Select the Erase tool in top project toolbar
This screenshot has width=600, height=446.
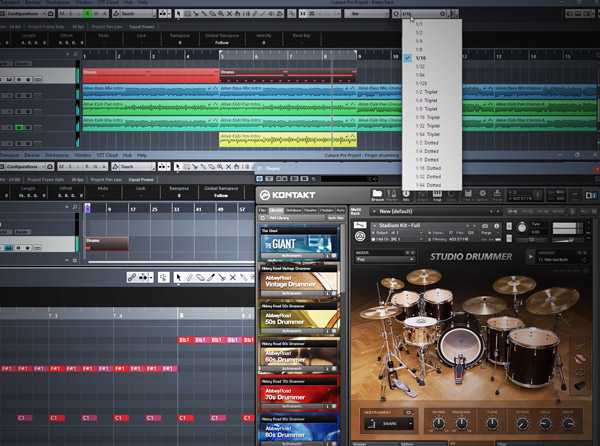point(212,14)
